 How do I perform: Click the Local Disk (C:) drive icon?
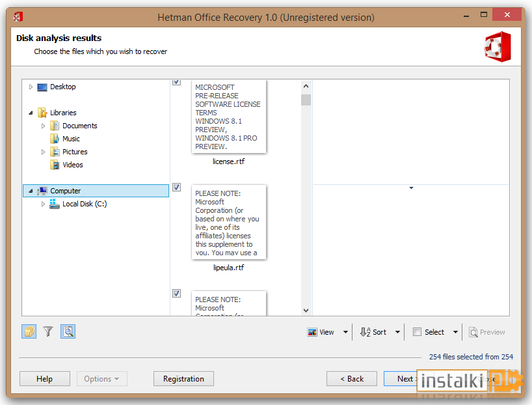pos(54,204)
